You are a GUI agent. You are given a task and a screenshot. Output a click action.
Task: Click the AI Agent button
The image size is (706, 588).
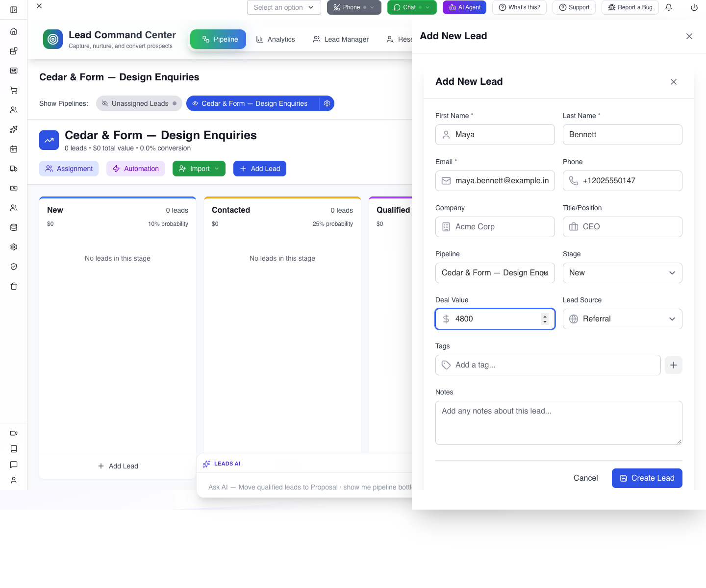464,7
